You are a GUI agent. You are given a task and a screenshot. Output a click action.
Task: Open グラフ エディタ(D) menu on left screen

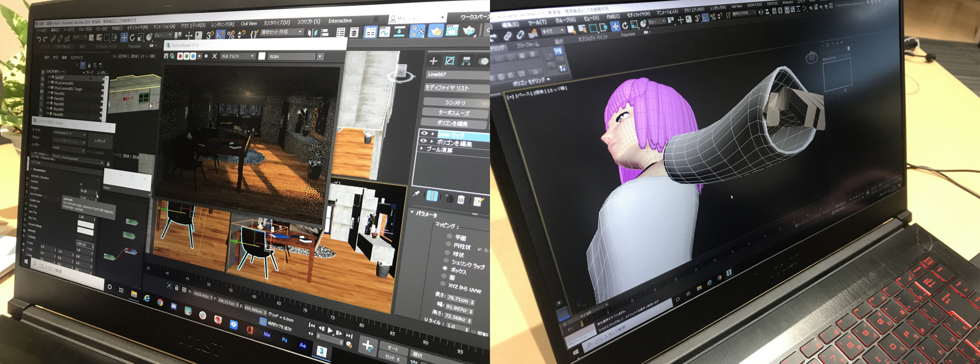pyautogui.click(x=193, y=25)
